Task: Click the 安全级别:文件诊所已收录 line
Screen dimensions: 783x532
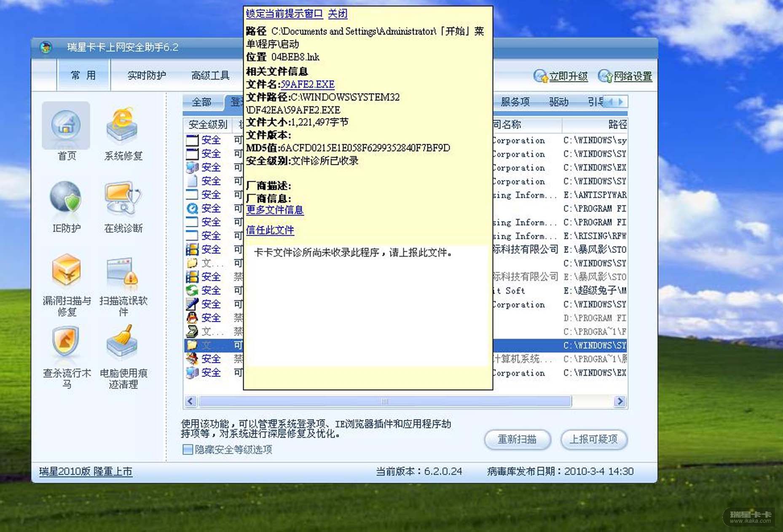Action: [x=302, y=161]
